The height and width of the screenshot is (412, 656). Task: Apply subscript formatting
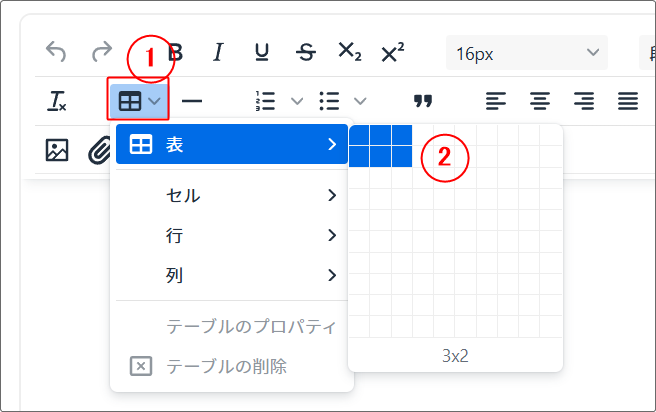click(349, 52)
